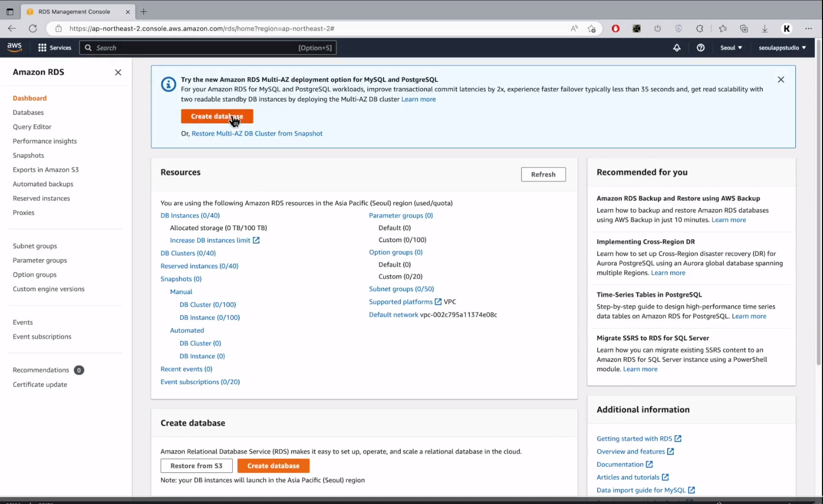The width and height of the screenshot is (823, 504).
Task: Reload the page with the refresh icon
Action: (x=33, y=29)
